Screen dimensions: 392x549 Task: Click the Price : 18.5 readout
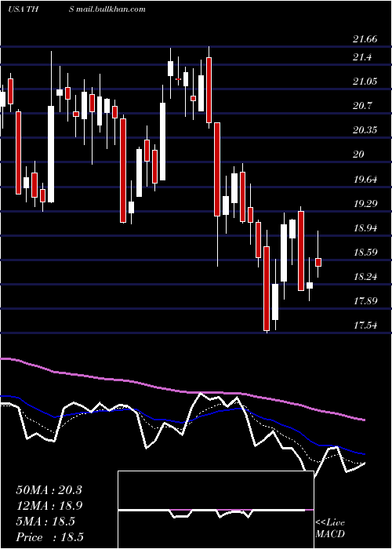point(49,537)
